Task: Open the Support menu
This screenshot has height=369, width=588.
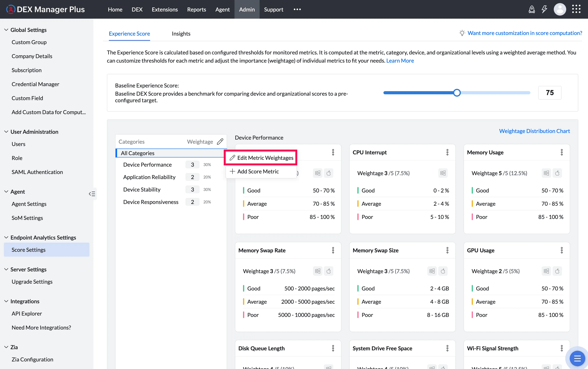Action: 273,9
